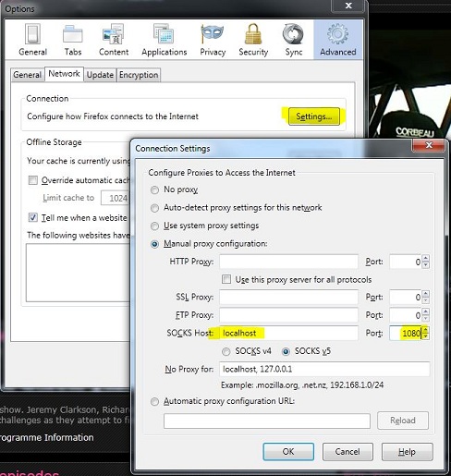
Task: Open the Sync options category
Action: click(x=293, y=40)
